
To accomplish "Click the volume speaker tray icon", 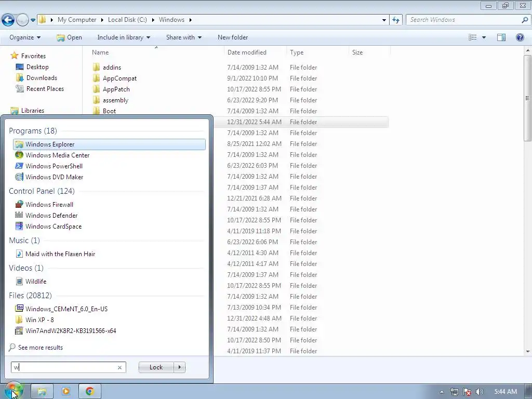I will [x=480, y=392].
